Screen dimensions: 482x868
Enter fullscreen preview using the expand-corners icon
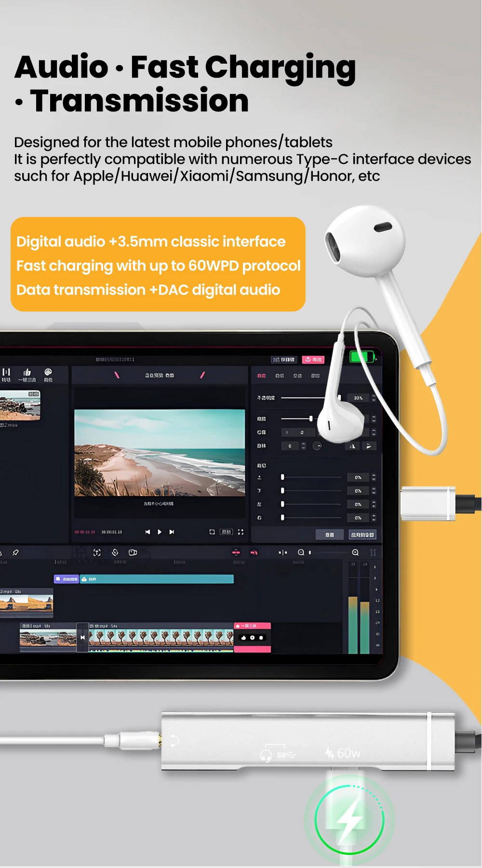point(241,532)
